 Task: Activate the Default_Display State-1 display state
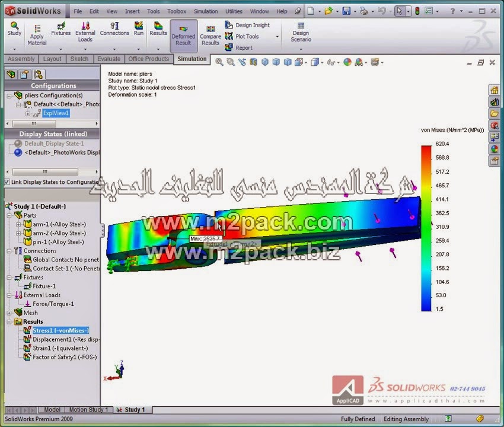54,144
